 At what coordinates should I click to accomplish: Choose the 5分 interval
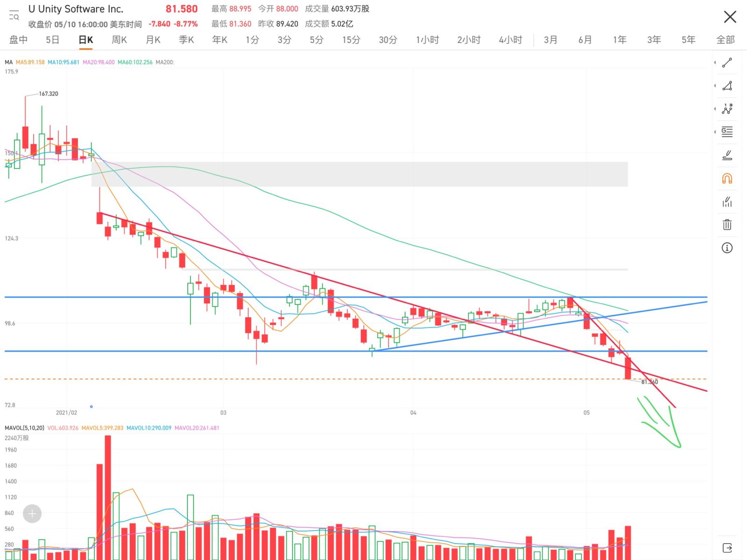pos(317,40)
